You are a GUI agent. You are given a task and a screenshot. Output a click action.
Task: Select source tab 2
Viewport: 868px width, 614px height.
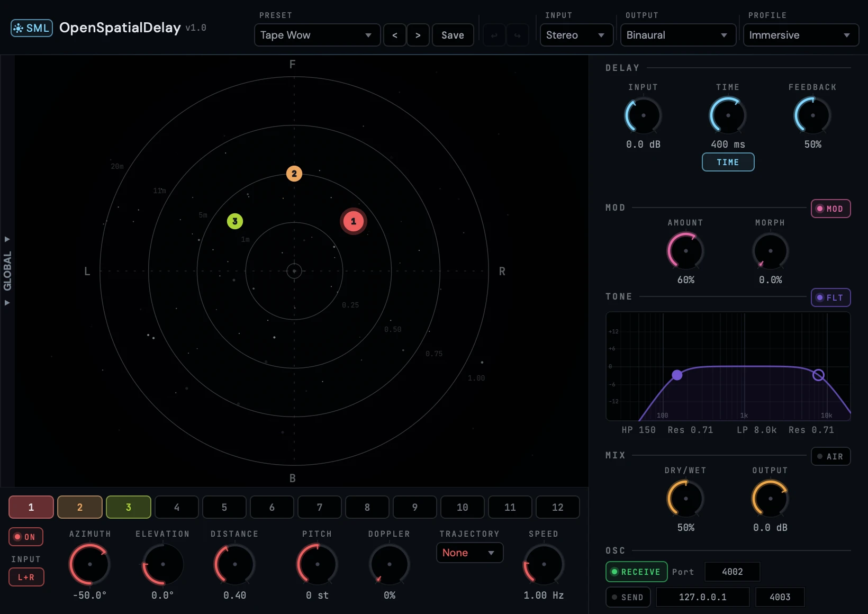(x=80, y=507)
